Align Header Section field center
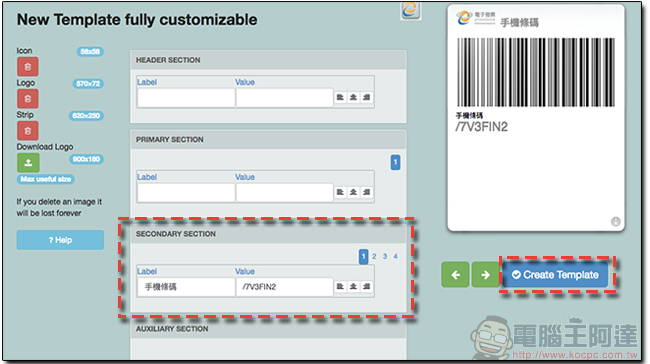Viewport: 650px width, 364px height. coord(353,97)
